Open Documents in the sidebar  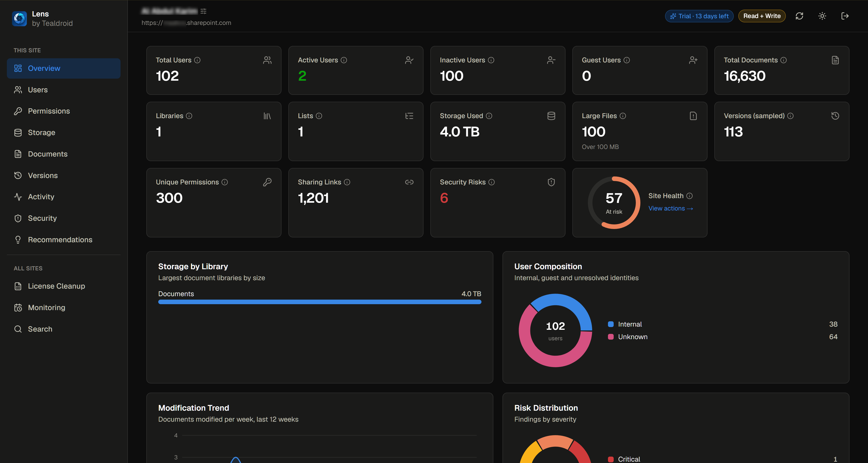[64, 154]
